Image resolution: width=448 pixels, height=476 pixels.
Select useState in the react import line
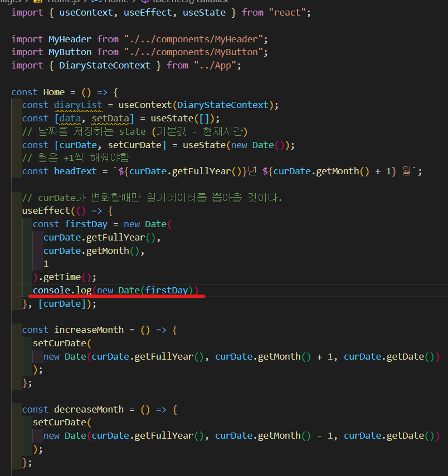coord(204,13)
